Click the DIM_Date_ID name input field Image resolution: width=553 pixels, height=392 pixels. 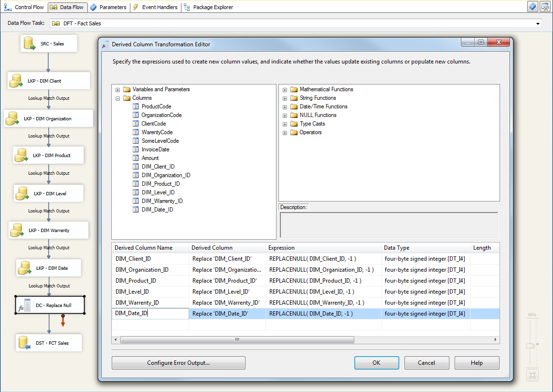[x=149, y=313]
